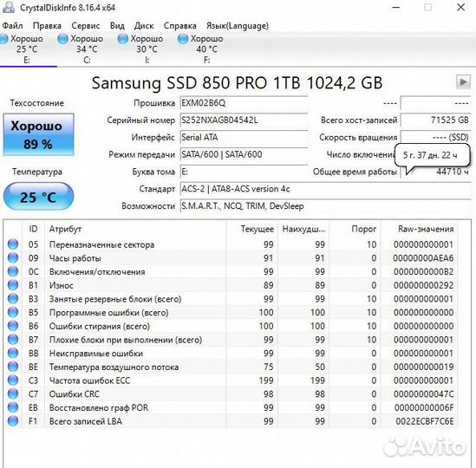Open the Язык(Language) menu
This screenshot has height=468, width=476.
238,26
